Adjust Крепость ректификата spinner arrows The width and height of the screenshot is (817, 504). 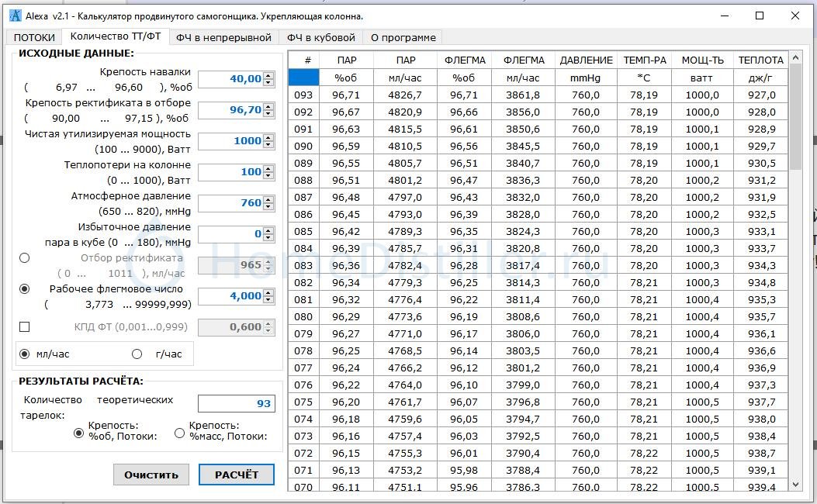click(x=268, y=110)
